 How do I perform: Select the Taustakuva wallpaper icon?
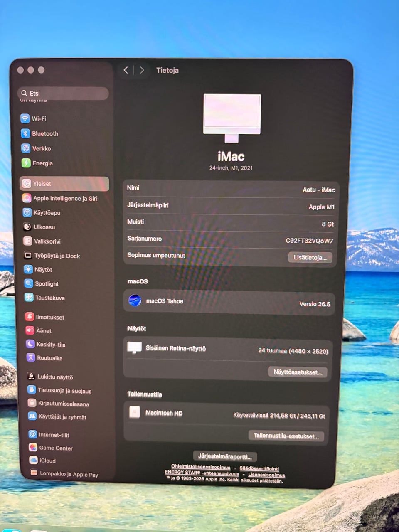29,297
